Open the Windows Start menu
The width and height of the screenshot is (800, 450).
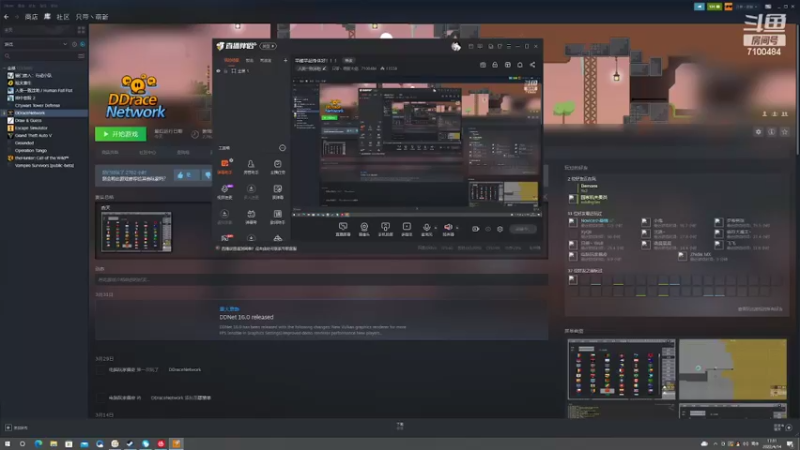[7, 444]
